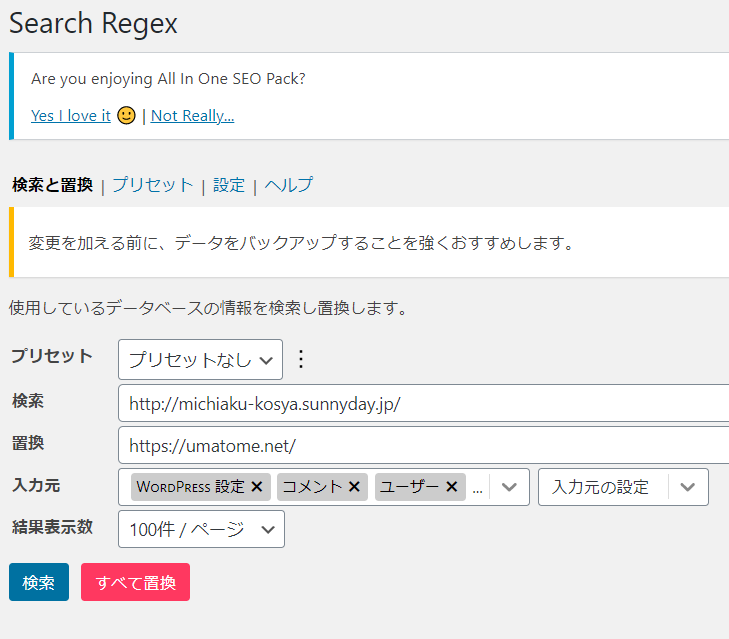
Task: Click the smiley face emoji icon
Action: tap(126, 115)
